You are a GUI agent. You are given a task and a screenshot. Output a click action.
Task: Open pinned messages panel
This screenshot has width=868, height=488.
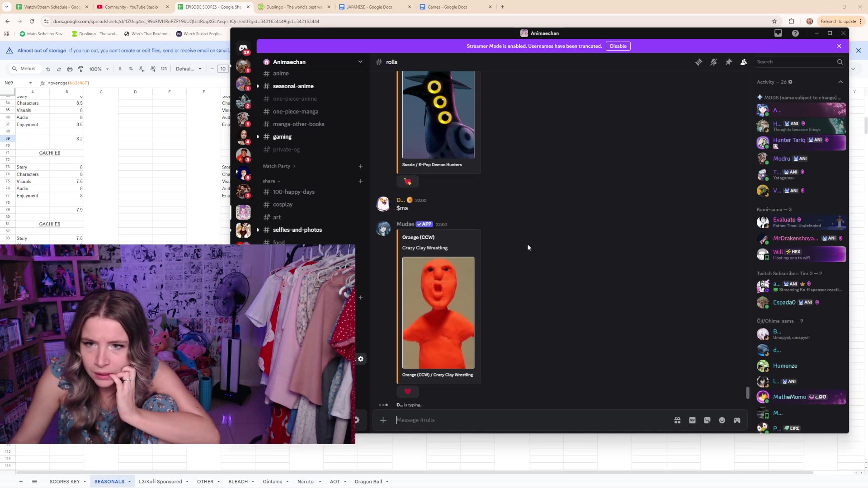[729, 62]
